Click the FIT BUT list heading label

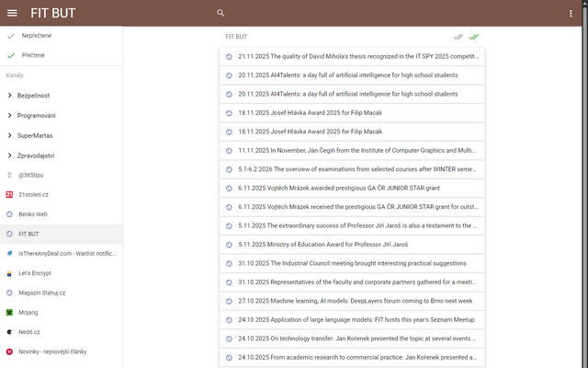(236, 37)
